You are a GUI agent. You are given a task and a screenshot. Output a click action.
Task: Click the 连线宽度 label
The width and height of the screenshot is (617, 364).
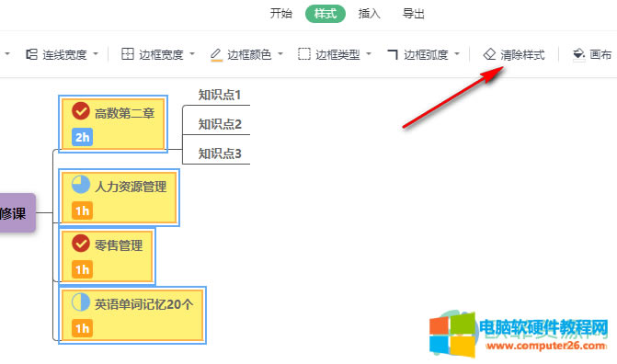[64, 55]
